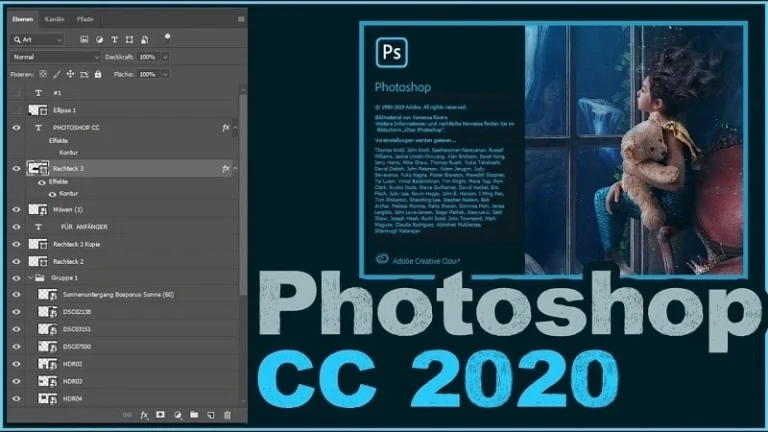Image resolution: width=768 pixels, height=432 pixels.
Task: Hide the PHOTOSHOP CC text layer
Action: coord(15,128)
